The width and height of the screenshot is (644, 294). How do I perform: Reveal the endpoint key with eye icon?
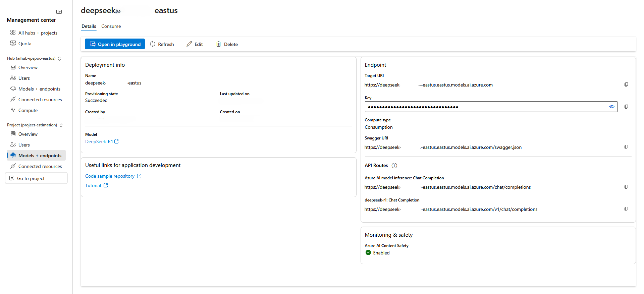[612, 107]
